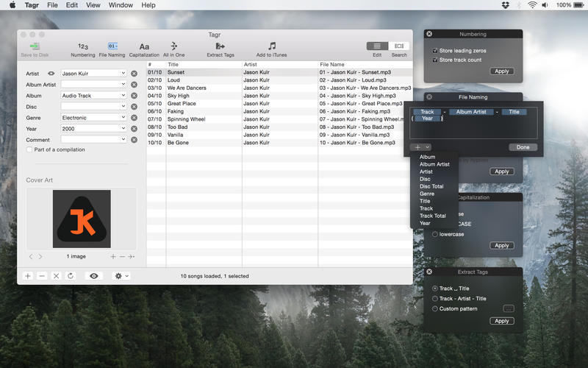This screenshot has height=368, width=588.
Task: Open the Window menu in menu bar
Action: (x=121, y=5)
